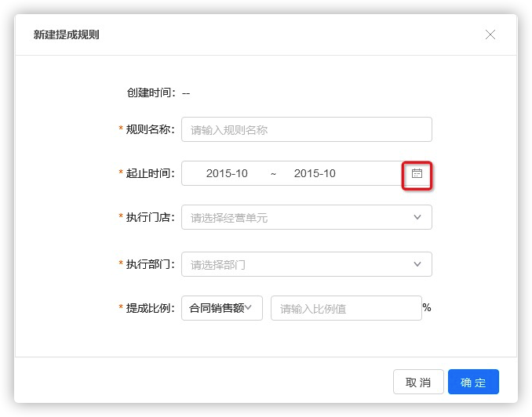The image size is (532, 417).
Task: Click the 请输入比例值 input field
Action: (x=346, y=308)
